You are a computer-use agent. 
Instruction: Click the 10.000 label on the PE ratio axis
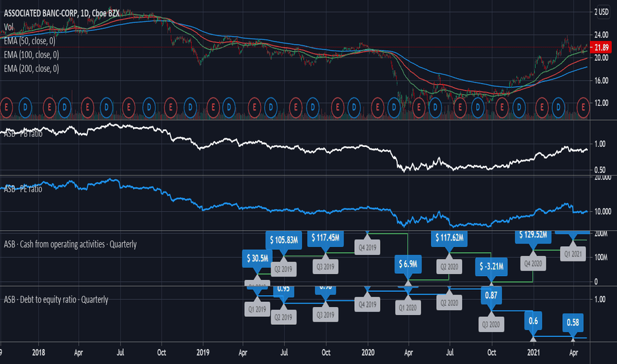603,212
